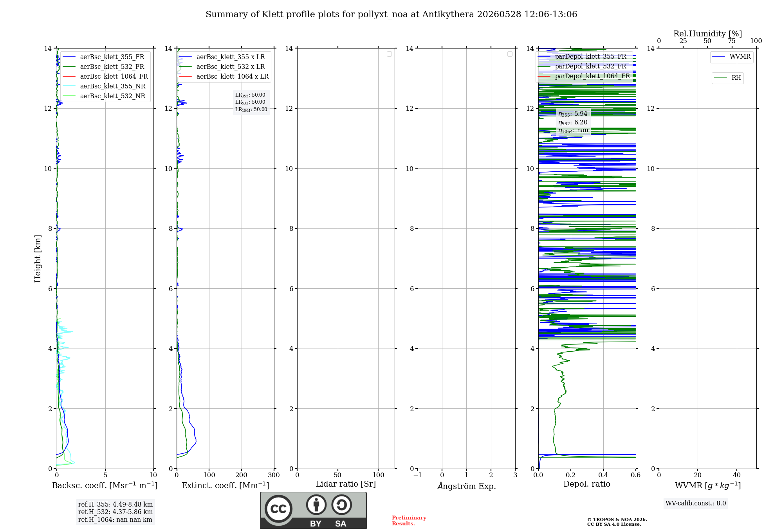The image size is (783, 532).
Task: Click the aerBsc_klett_1064_FR legend entry
Action: [106, 77]
